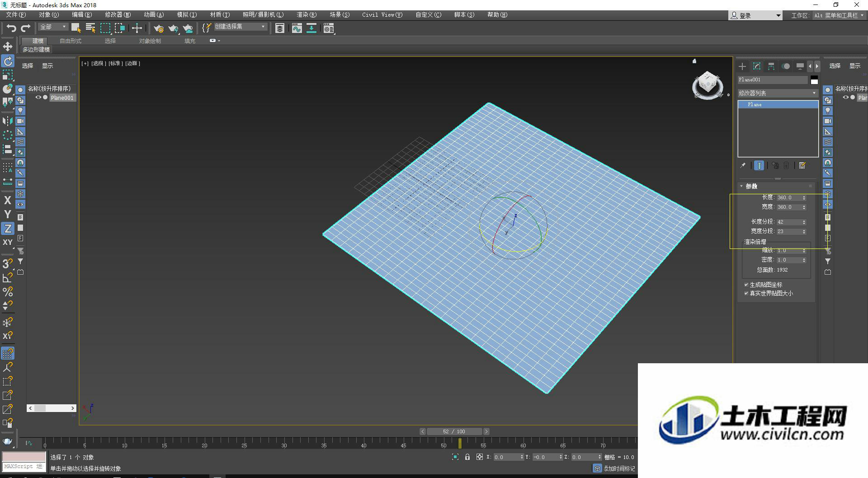This screenshot has height=478, width=868.
Task: Open the Display panel tab
Action: click(x=800, y=66)
